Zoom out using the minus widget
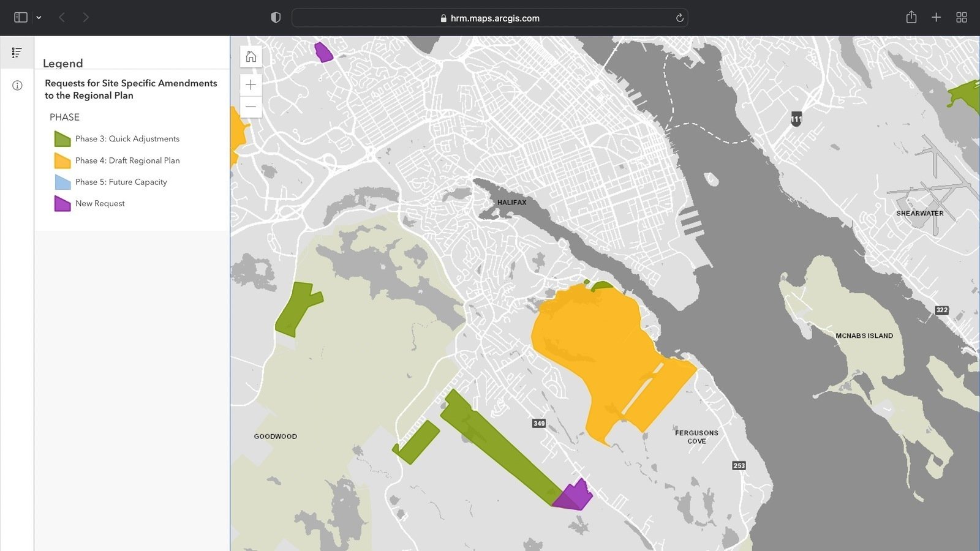Screen dimensions: 980x551 (x=251, y=107)
